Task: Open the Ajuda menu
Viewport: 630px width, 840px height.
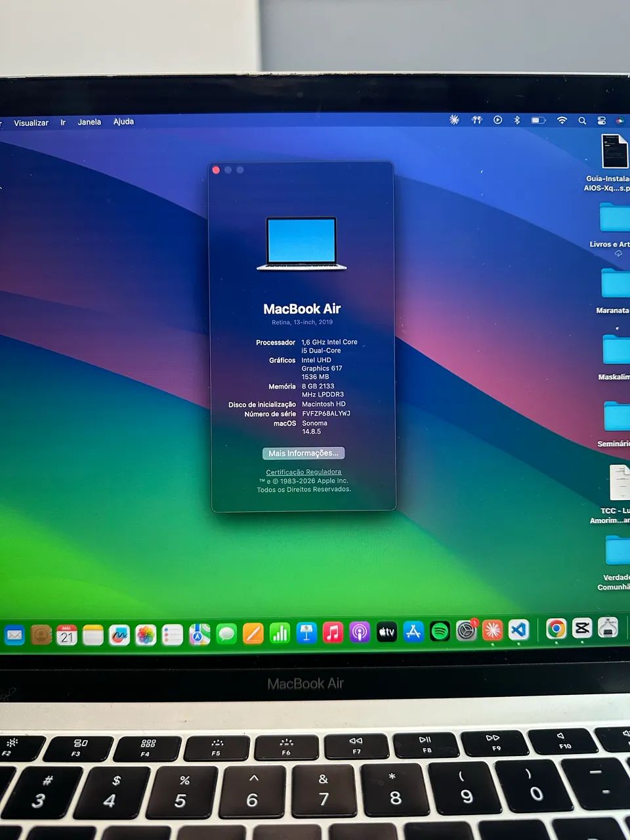Action: pos(123,121)
